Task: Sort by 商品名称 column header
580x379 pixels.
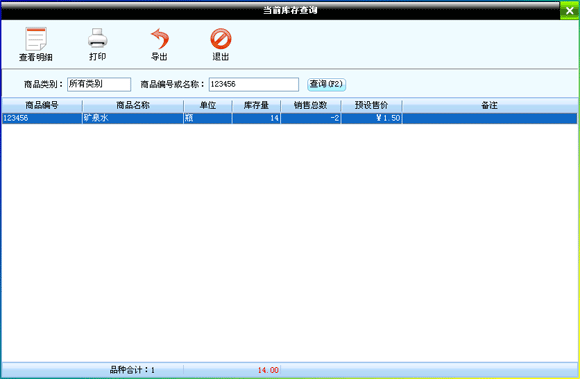Action: pyautogui.click(x=133, y=105)
